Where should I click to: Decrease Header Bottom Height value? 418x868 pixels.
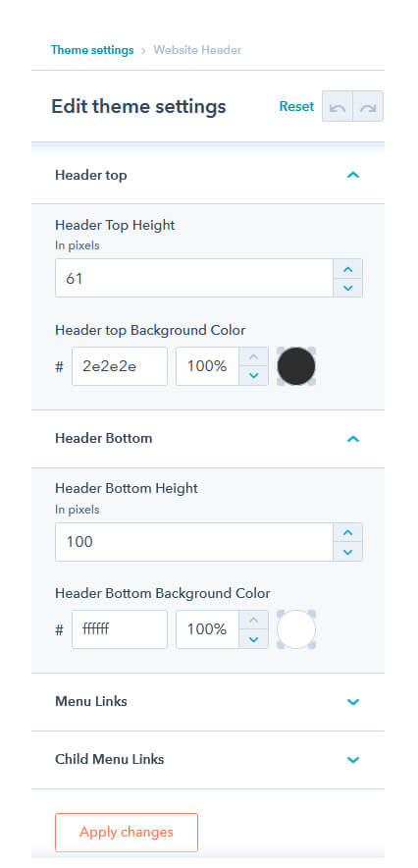pyautogui.click(x=347, y=552)
